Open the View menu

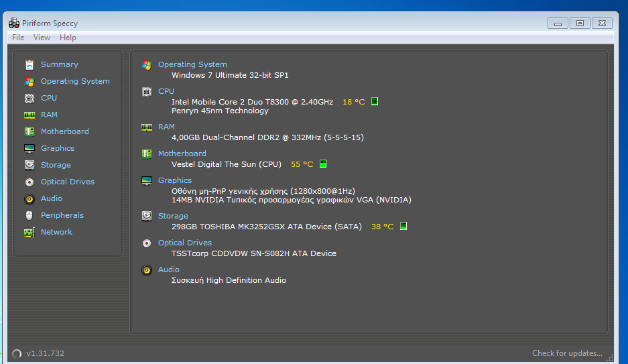tap(42, 38)
